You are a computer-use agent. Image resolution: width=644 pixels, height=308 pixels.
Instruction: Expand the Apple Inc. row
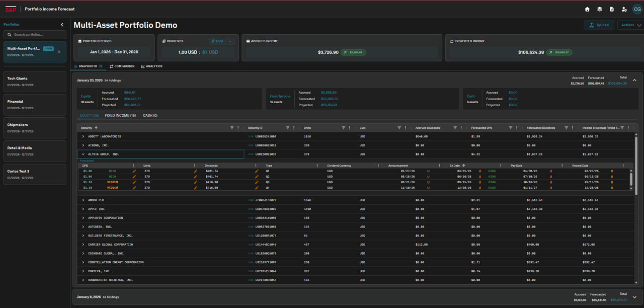tap(84, 209)
